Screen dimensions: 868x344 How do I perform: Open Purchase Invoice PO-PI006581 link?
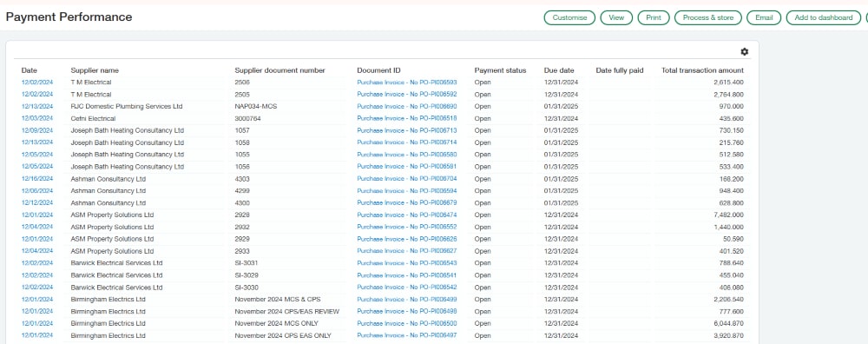pyautogui.click(x=407, y=166)
